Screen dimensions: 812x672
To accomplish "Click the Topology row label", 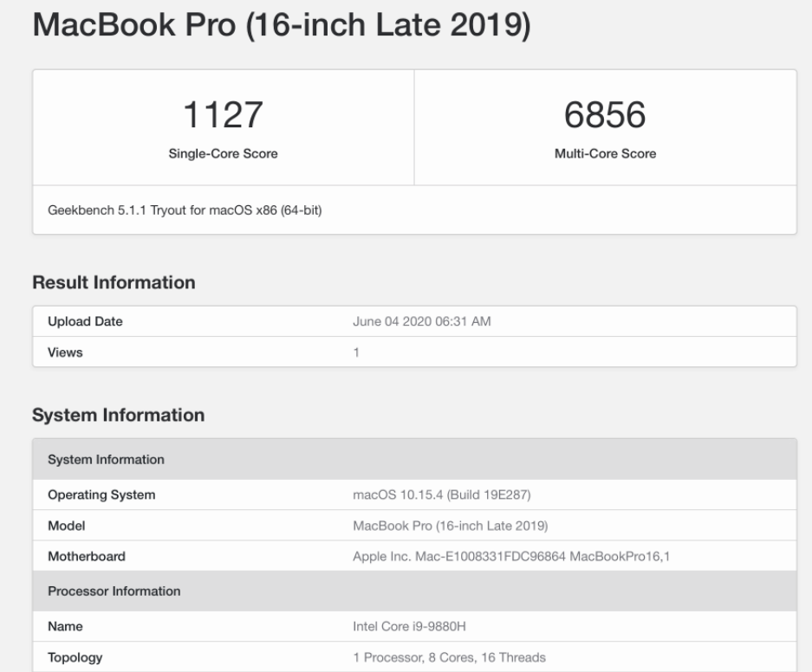I will click(x=75, y=657).
